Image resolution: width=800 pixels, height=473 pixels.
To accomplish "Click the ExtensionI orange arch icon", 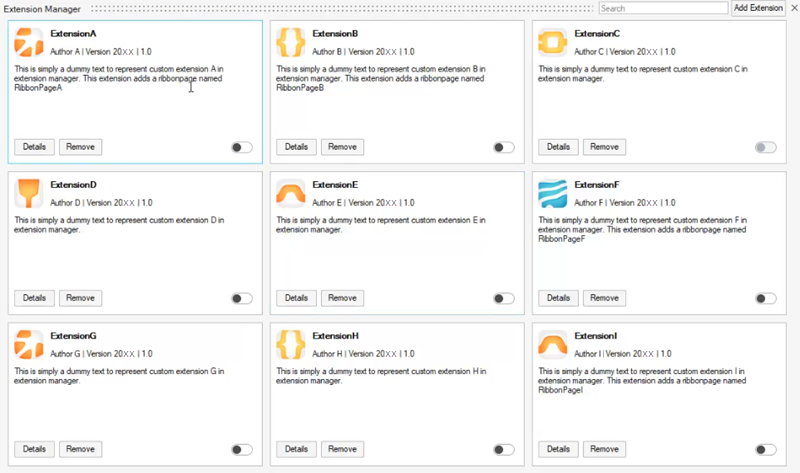I will (553, 344).
